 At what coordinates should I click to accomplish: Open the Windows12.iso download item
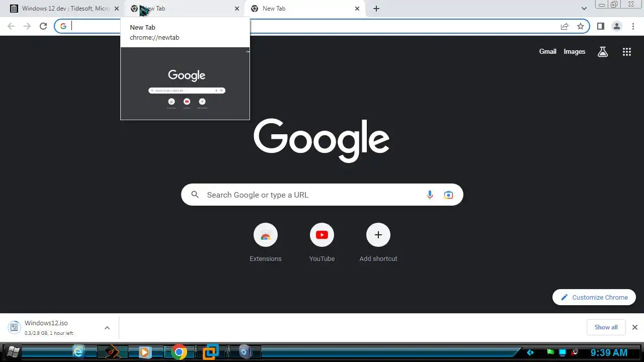59,327
